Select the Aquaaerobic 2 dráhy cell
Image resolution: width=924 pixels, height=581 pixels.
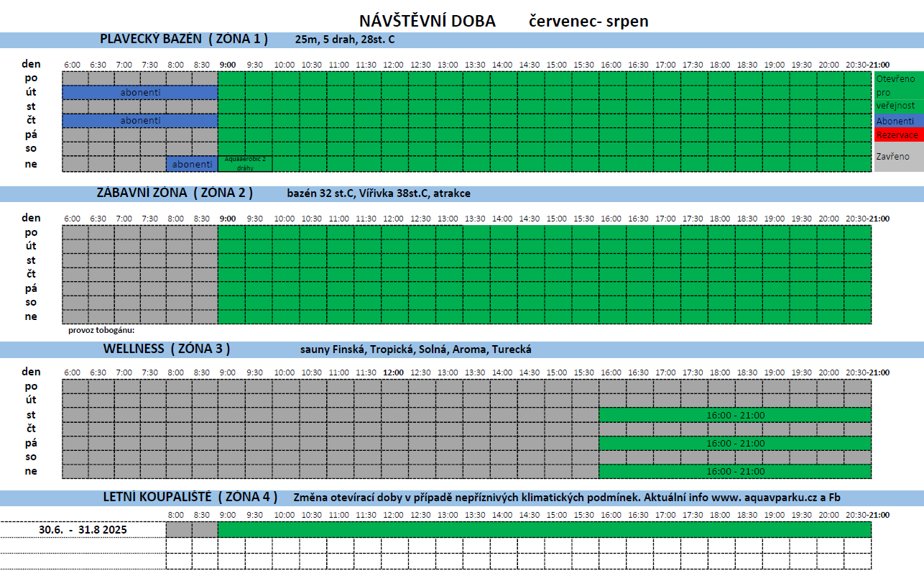coord(245,164)
